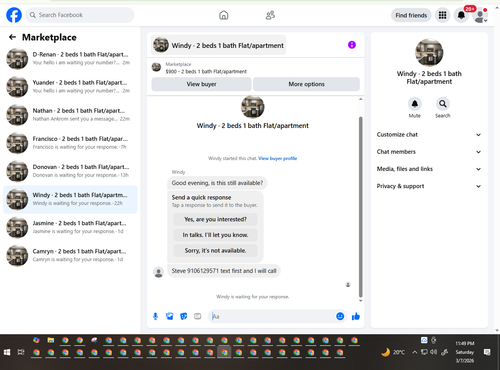This screenshot has height=370, width=500.
Task: Open File Explorer from the taskbar
Action: (51, 340)
